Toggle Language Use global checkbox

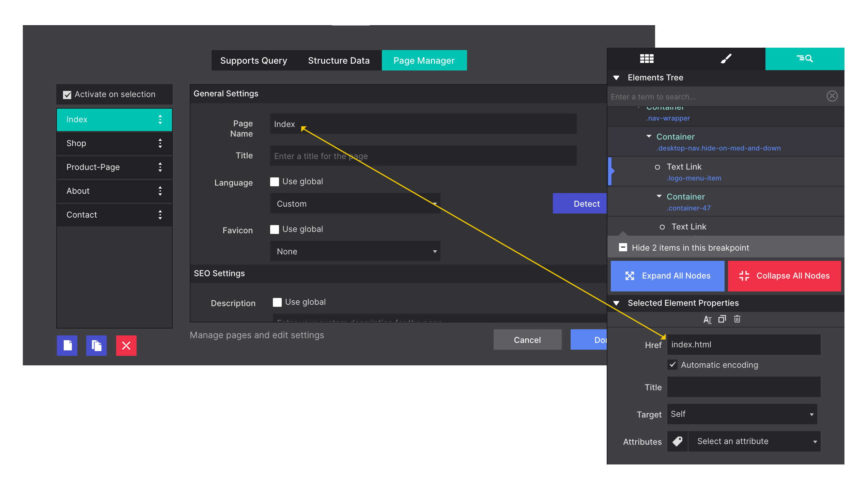[274, 181]
